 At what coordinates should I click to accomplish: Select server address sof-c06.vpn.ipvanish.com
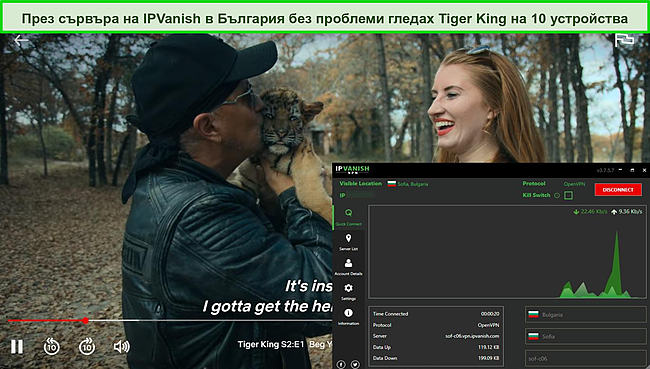coord(472,336)
